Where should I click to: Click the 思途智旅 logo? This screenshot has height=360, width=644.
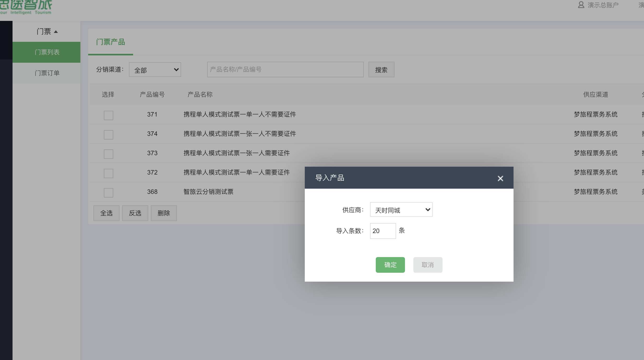click(x=26, y=7)
